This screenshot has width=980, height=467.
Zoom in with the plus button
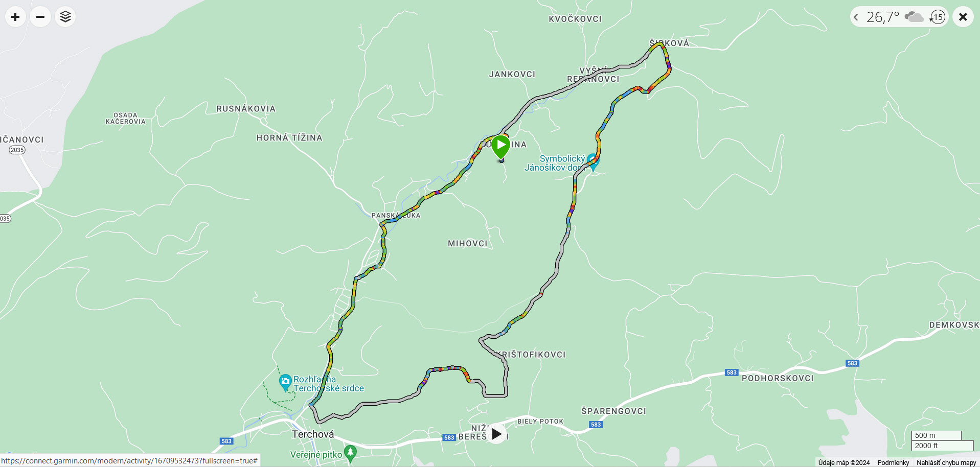15,17
